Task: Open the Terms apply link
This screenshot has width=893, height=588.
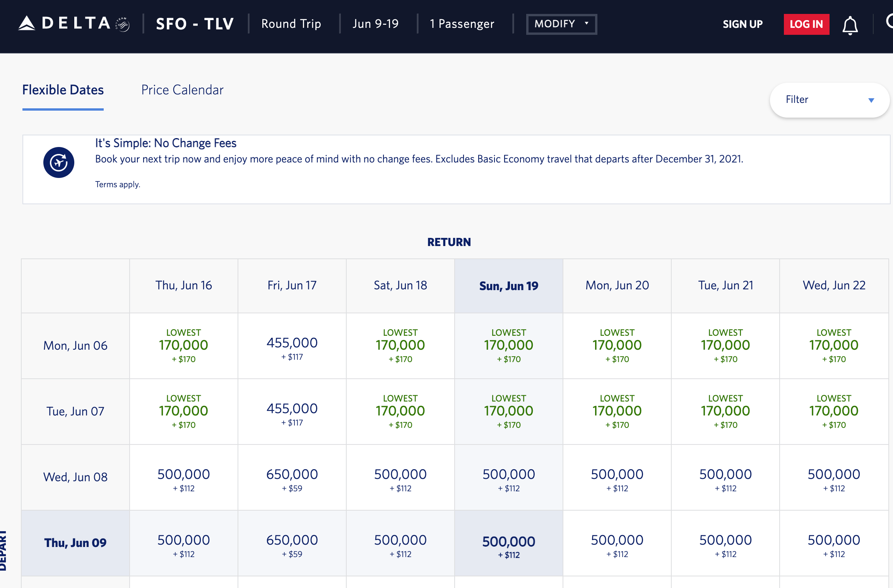Action: [117, 185]
